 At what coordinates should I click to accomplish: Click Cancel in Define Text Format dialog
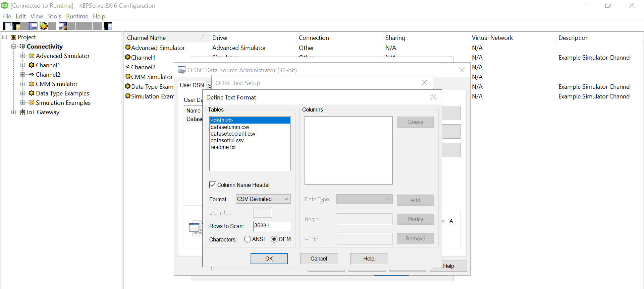pos(318,259)
